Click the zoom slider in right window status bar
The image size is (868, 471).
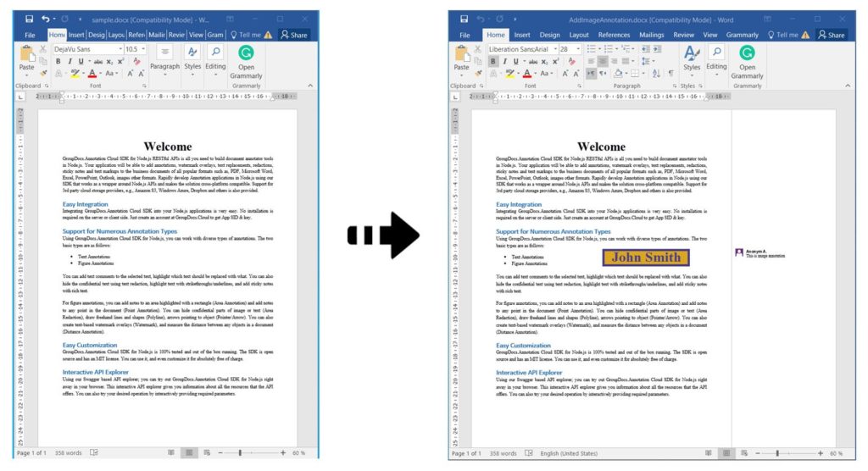pos(776,453)
